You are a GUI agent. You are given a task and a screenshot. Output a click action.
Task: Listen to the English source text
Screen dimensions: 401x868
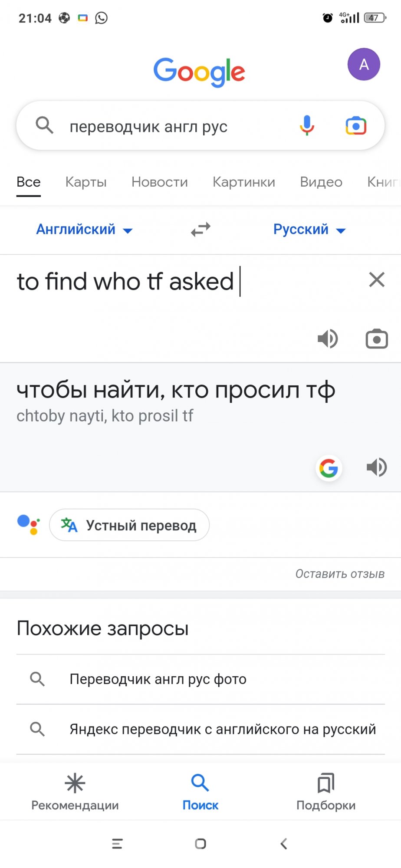(328, 339)
